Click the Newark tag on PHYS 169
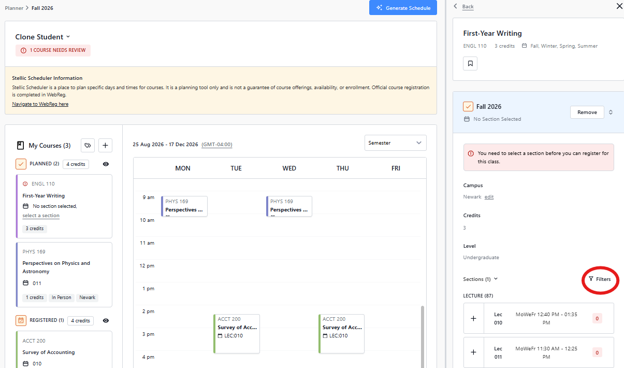 (x=87, y=298)
